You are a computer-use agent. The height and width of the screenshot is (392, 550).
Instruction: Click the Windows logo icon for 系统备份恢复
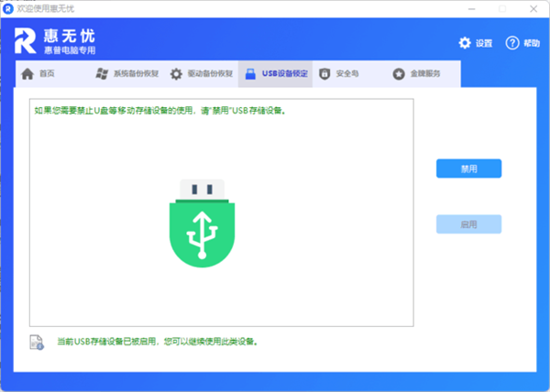tap(102, 74)
